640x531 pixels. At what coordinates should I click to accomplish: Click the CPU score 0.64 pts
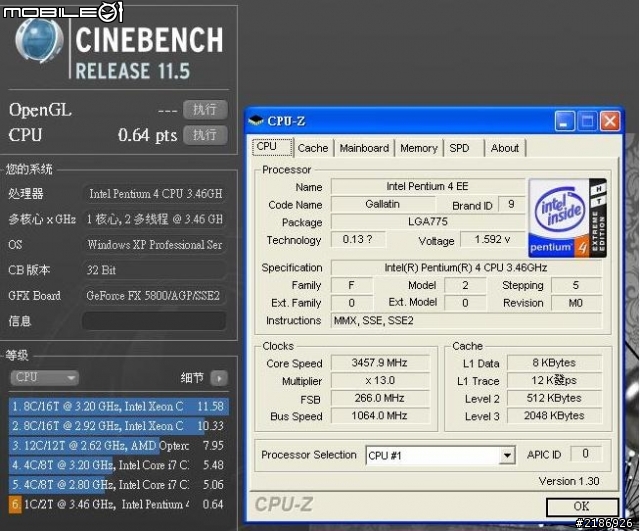point(148,135)
